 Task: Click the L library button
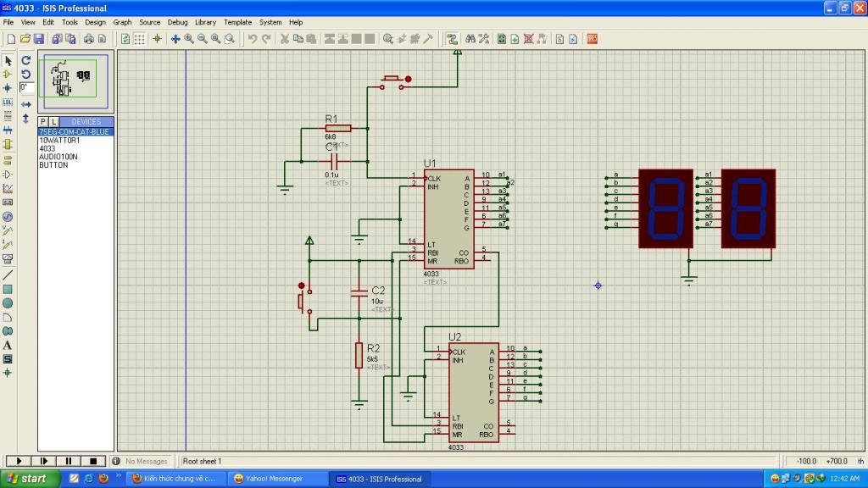[x=54, y=122]
